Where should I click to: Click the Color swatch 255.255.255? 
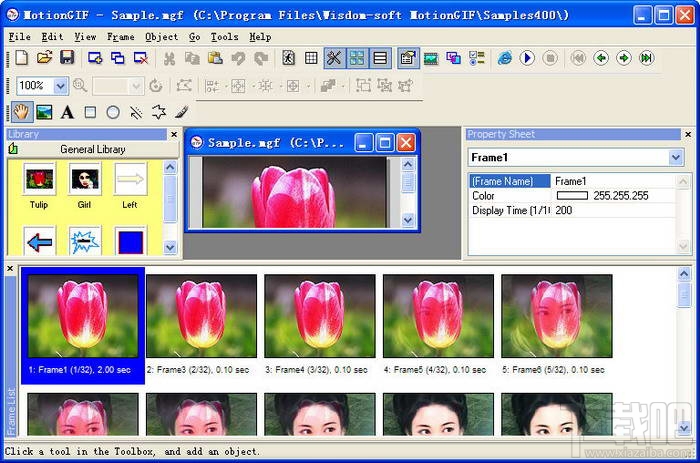pyautogui.click(x=572, y=196)
